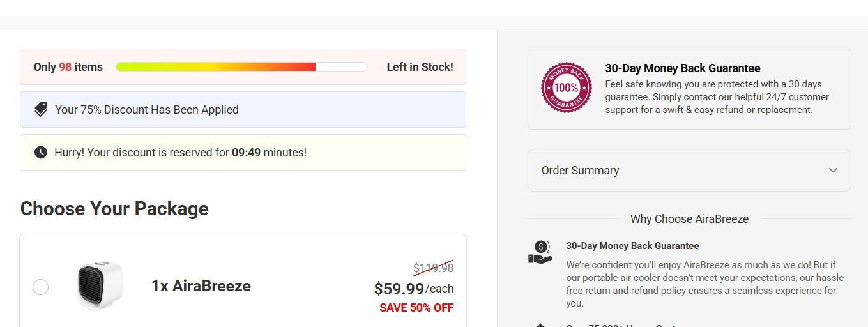Click the 100% money back guarantee badge
The image size is (868, 327).
coord(566,87)
